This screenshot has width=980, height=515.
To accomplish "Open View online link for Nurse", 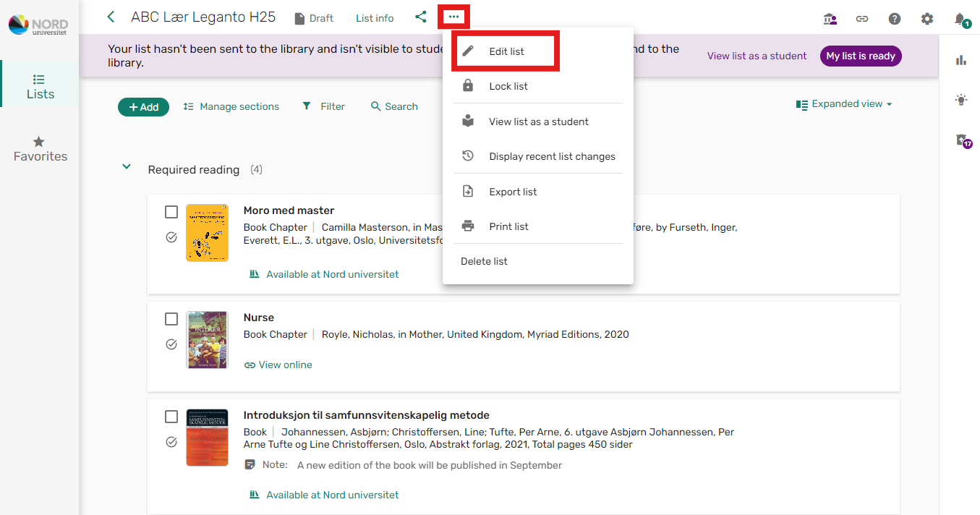I will tap(278, 365).
